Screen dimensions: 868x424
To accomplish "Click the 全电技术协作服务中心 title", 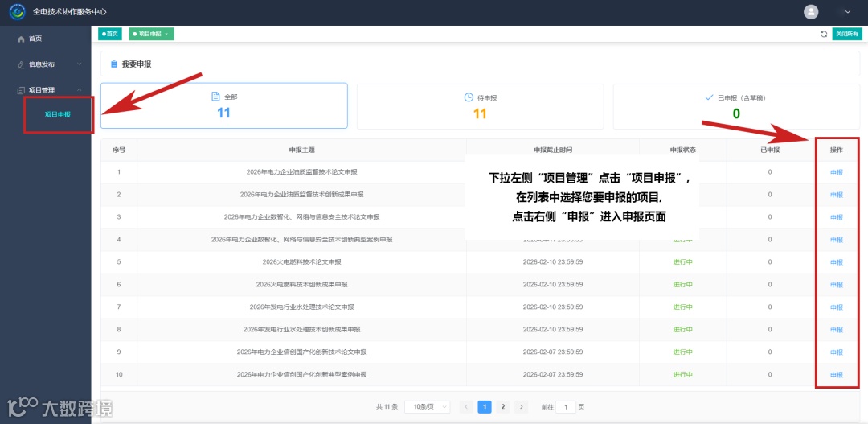I will click(70, 11).
